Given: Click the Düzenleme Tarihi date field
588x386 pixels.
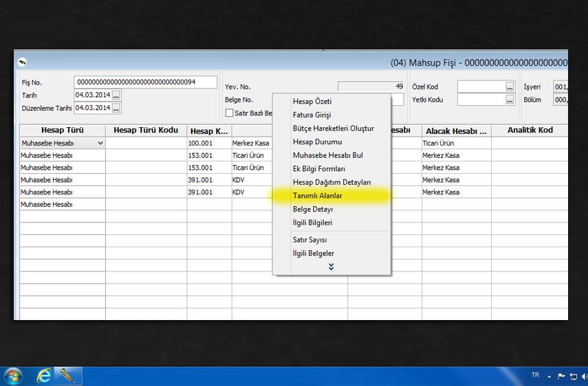Looking at the screenshot, I should (93, 108).
